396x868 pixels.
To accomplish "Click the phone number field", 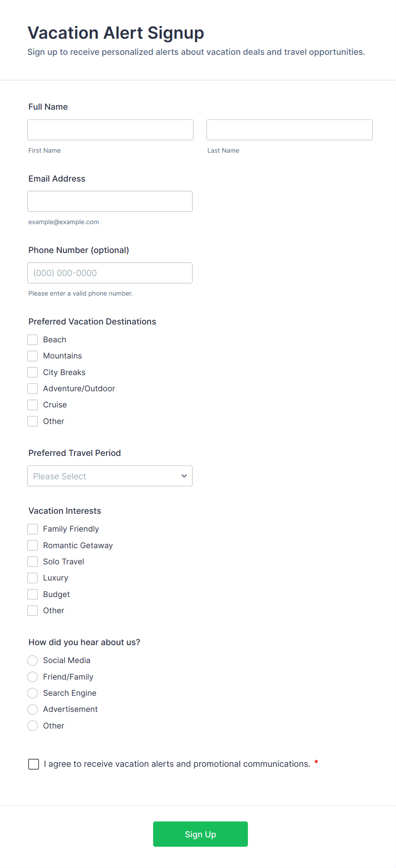I will pyautogui.click(x=110, y=273).
